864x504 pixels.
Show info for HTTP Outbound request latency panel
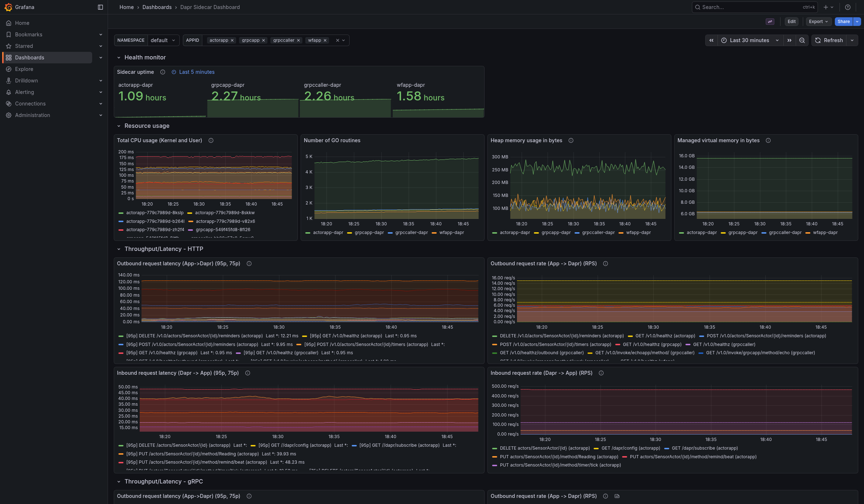coord(249,264)
